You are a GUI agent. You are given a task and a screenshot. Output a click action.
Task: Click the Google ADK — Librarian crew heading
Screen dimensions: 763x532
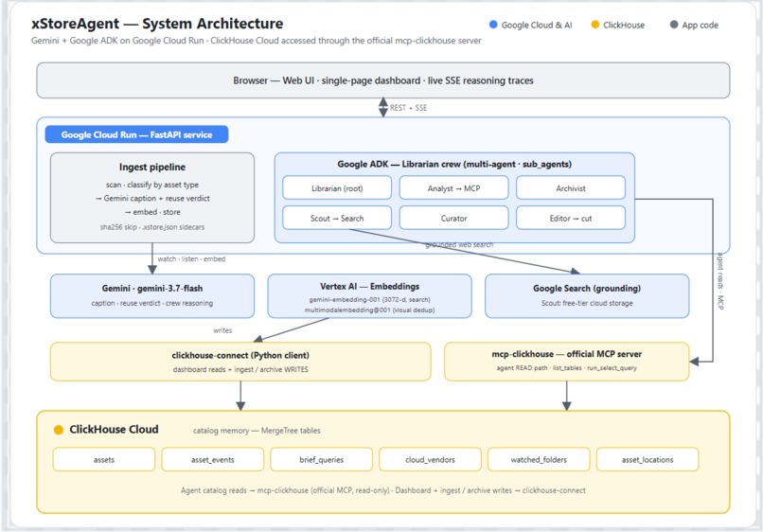pos(454,164)
